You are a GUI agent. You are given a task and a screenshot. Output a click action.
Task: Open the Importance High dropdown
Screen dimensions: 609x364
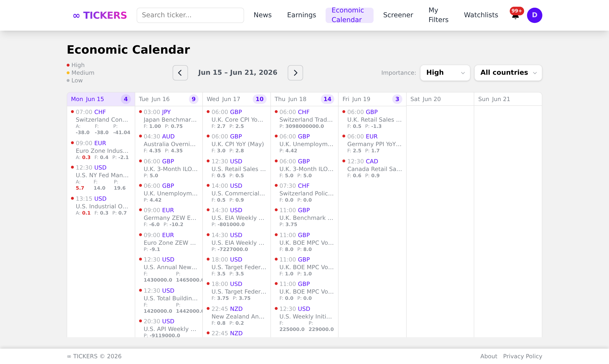coord(445,73)
